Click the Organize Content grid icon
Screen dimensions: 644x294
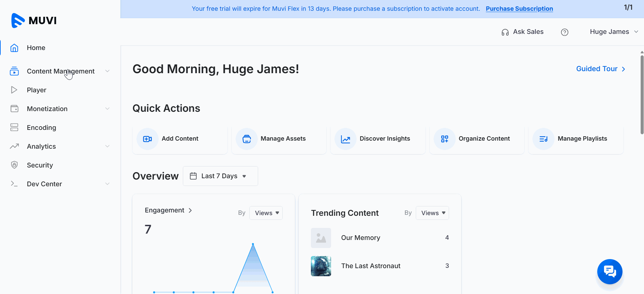click(444, 139)
